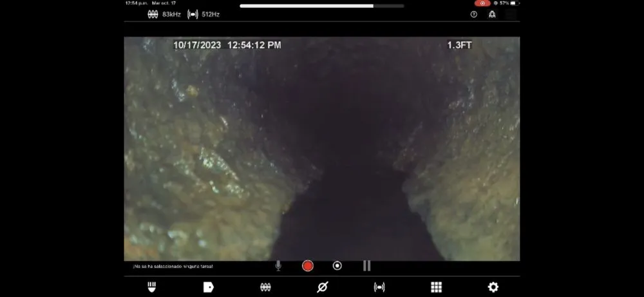This screenshot has height=297, width=644.
Task: Select the 512Hz sonde frequency
Action: click(x=204, y=14)
